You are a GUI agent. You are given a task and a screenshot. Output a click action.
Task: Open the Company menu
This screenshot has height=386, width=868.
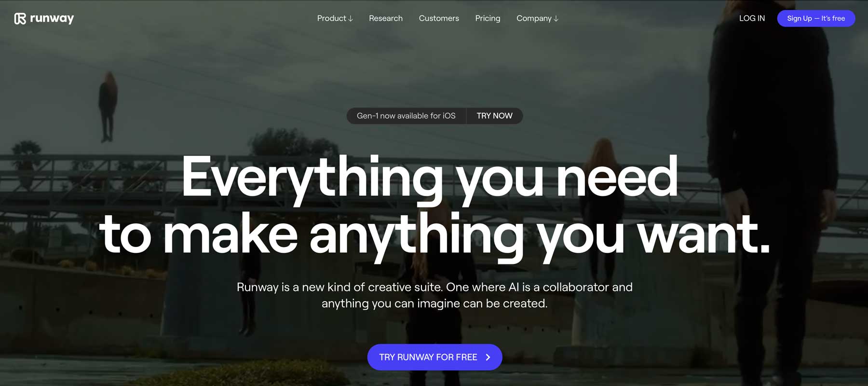[x=537, y=18]
